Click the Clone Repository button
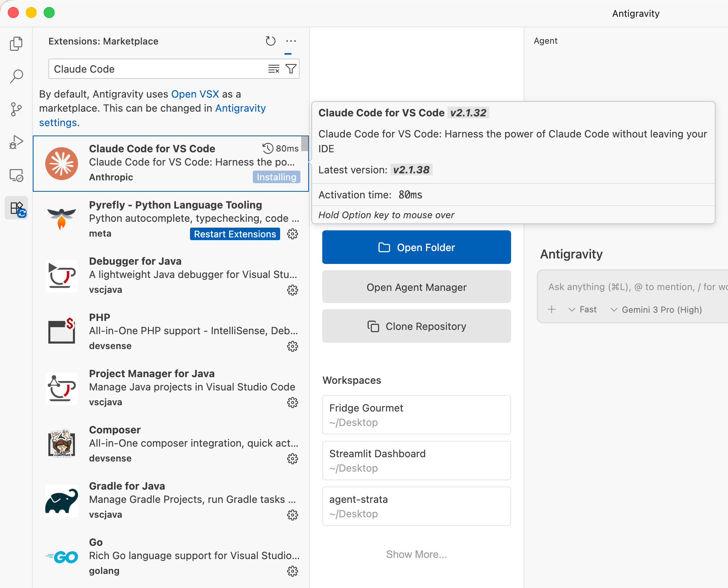The width and height of the screenshot is (728, 588). pos(416,326)
